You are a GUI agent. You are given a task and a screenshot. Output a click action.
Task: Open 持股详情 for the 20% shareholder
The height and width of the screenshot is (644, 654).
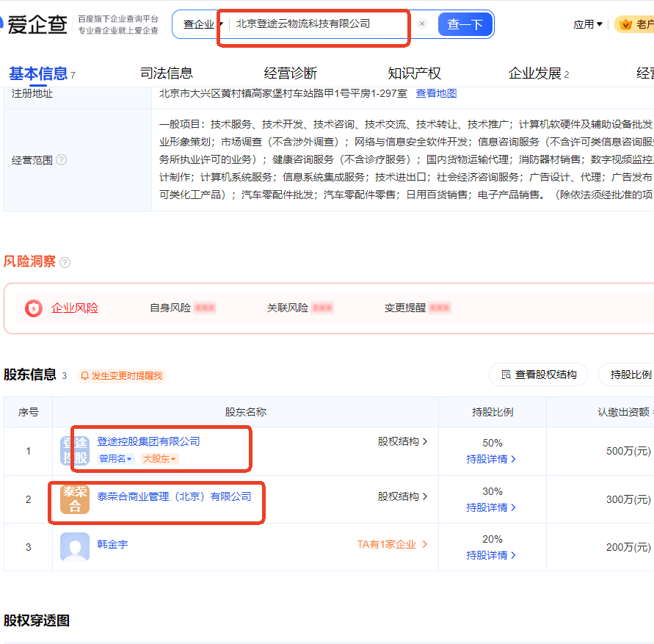491,555
